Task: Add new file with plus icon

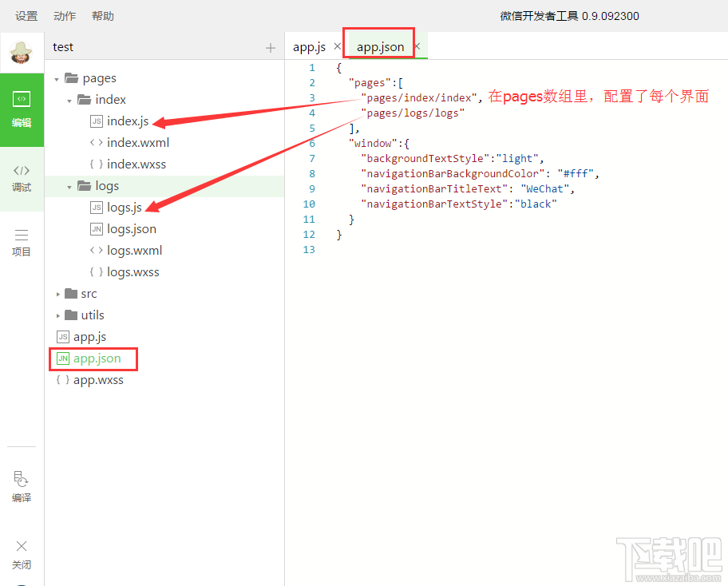Action: click(x=271, y=47)
